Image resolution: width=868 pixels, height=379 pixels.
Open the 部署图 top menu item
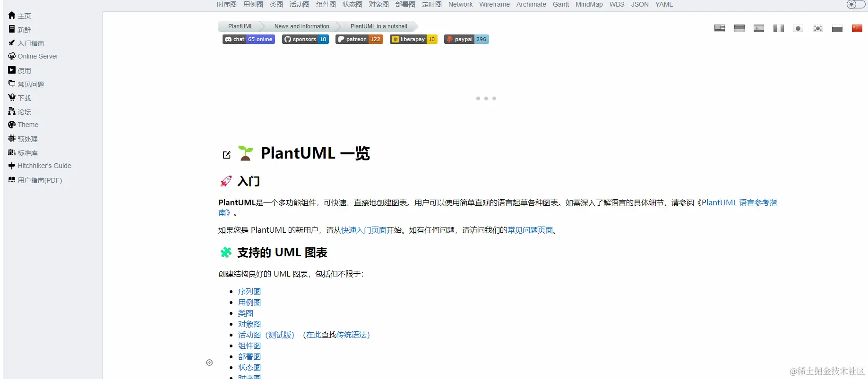(405, 4)
